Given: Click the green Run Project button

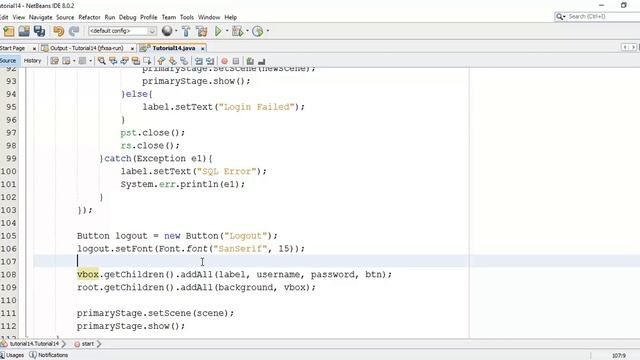Looking at the screenshot, I should click(218, 31).
